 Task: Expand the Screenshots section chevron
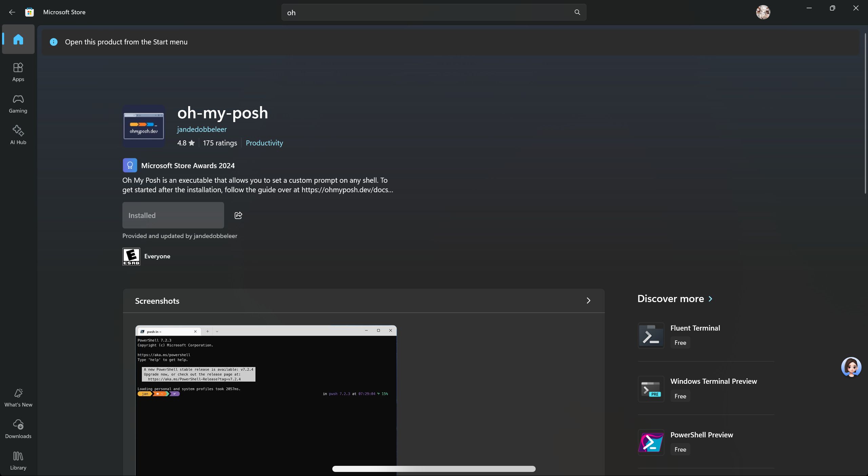coord(588,301)
